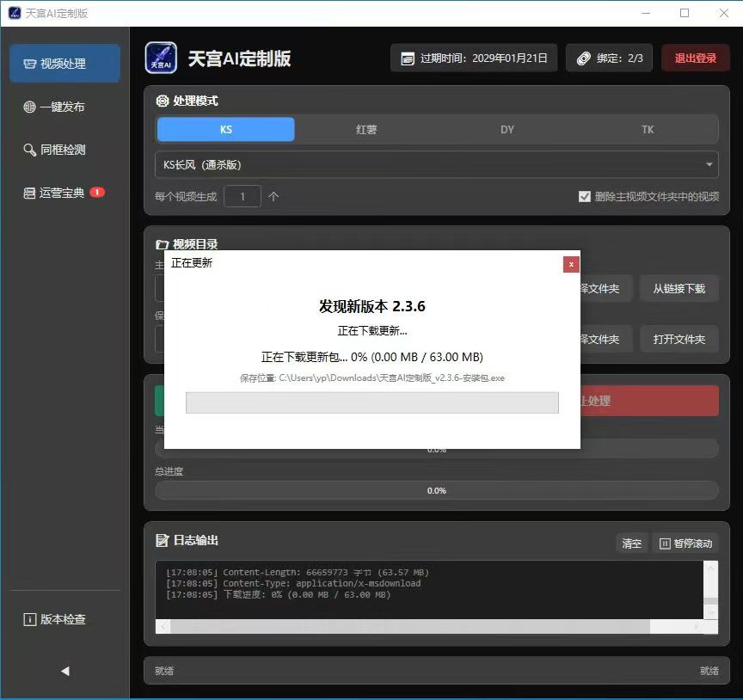This screenshot has height=700, width=743.
Task: Click the 视频目录 folder icon
Action: pyautogui.click(x=162, y=244)
